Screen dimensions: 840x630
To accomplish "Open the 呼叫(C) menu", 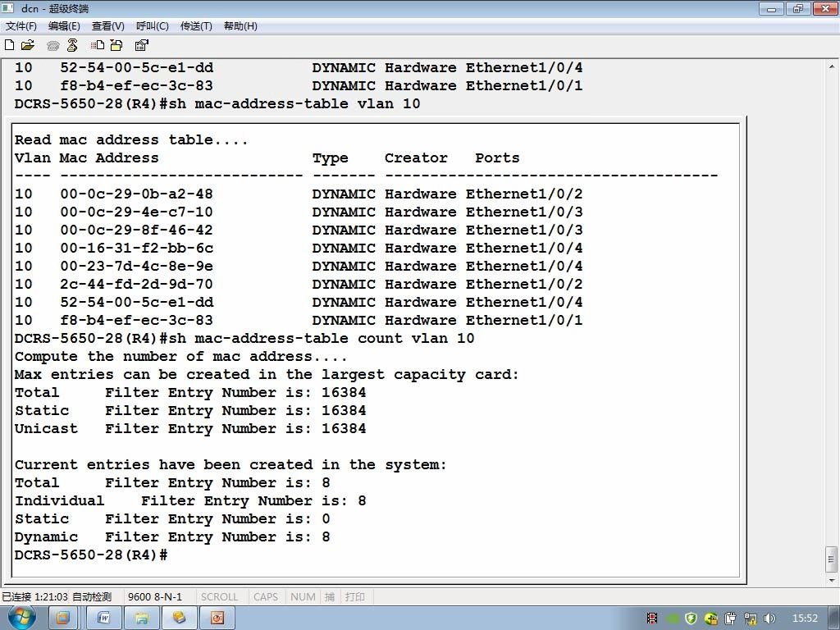I will [152, 26].
